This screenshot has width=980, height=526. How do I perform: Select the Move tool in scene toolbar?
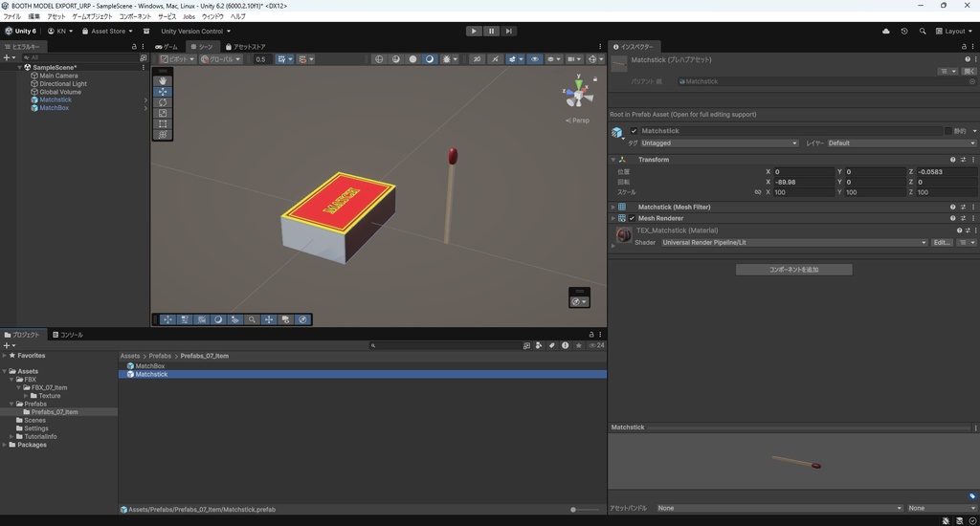(163, 91)
